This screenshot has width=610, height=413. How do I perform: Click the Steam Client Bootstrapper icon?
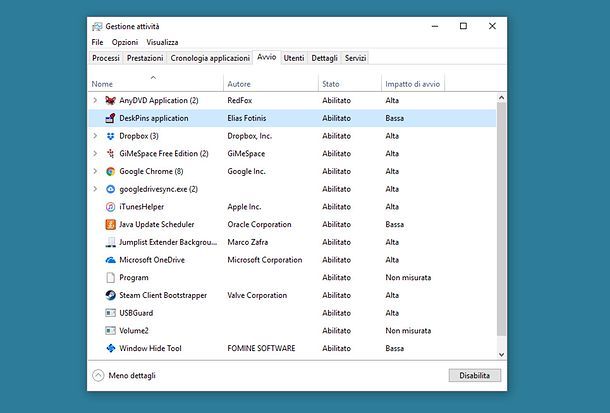[x=110, y=295]
